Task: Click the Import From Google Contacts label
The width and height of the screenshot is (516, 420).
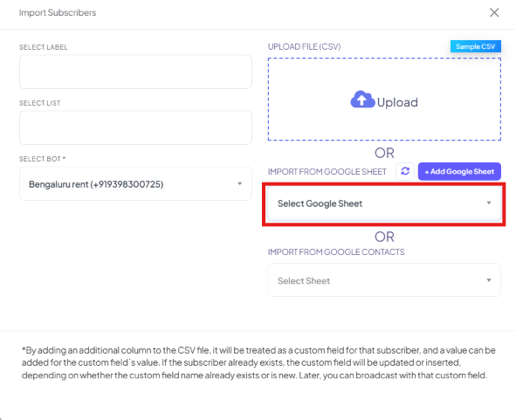Action: click(x=336, y=251)
